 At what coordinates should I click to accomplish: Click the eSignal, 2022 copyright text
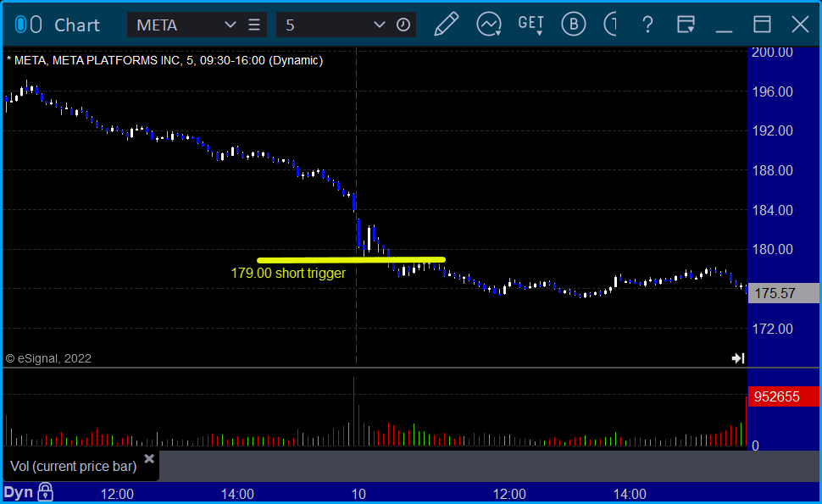(48, 358)
